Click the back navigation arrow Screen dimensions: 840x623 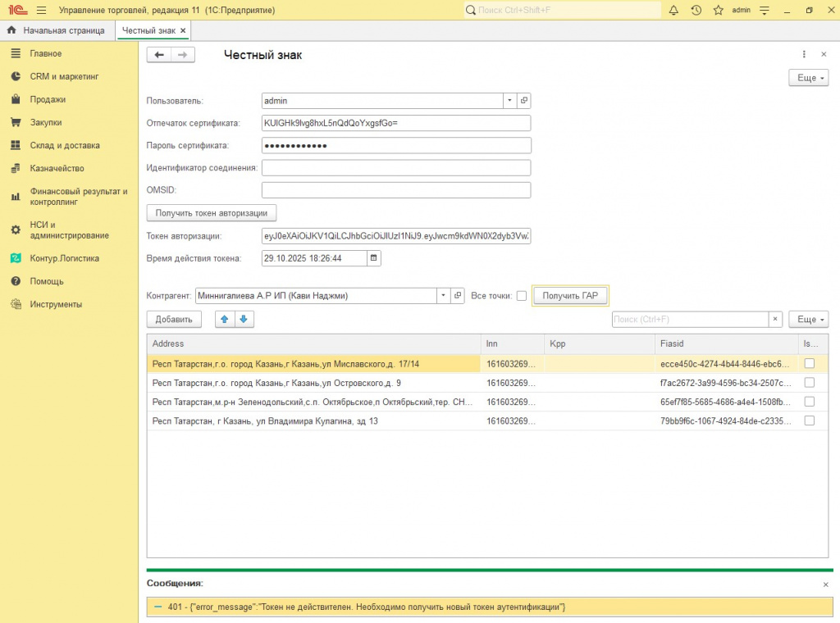159,55
